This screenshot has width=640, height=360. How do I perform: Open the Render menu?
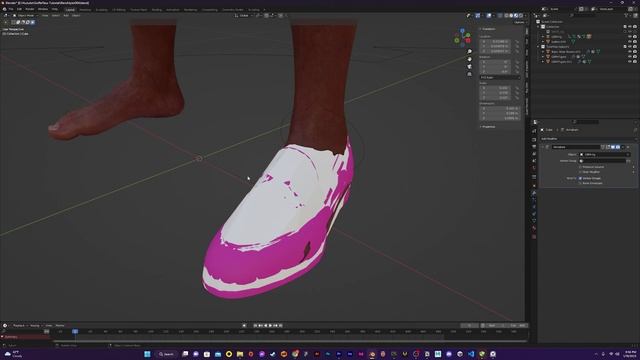pos(30,9)
